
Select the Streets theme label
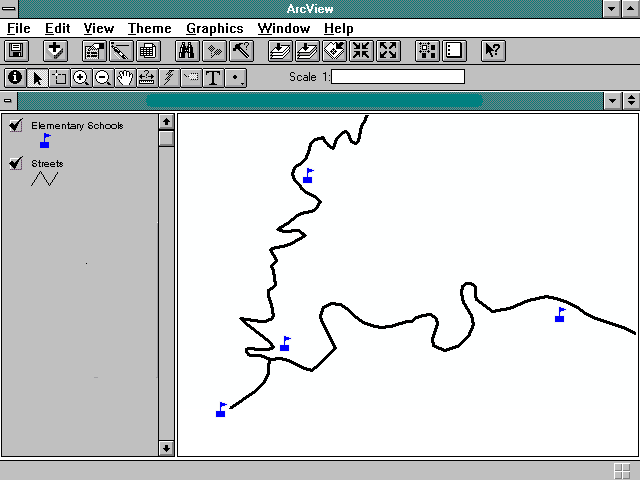click(x=47, y=163)
